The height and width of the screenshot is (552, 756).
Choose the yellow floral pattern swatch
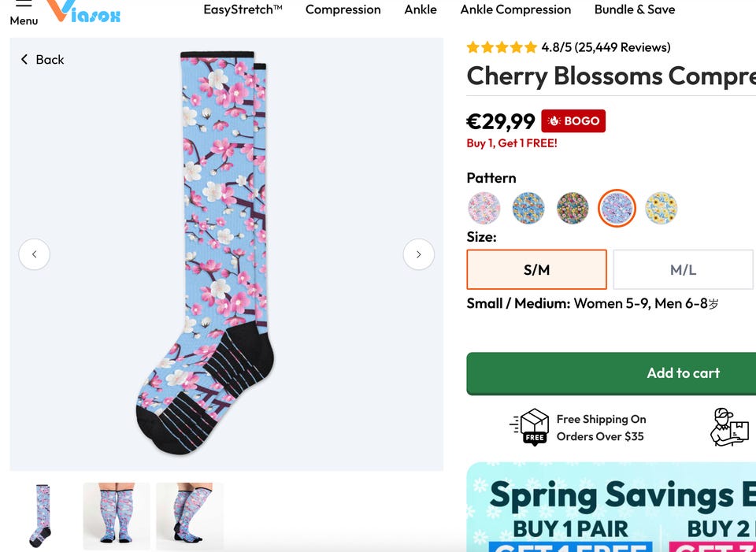pyautogui.click(x=661, y=209)
